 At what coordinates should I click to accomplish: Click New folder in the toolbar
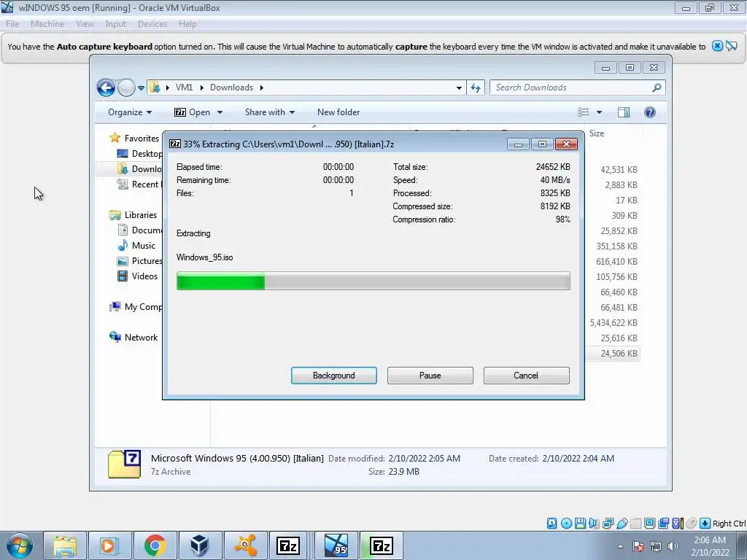pyautogui.click(x=338, y=112)
